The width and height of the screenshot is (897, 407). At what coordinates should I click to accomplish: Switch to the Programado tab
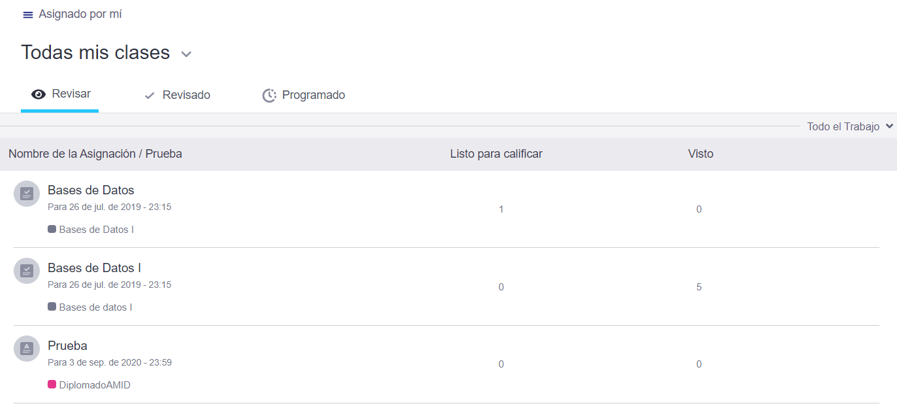tap(313, 96)
